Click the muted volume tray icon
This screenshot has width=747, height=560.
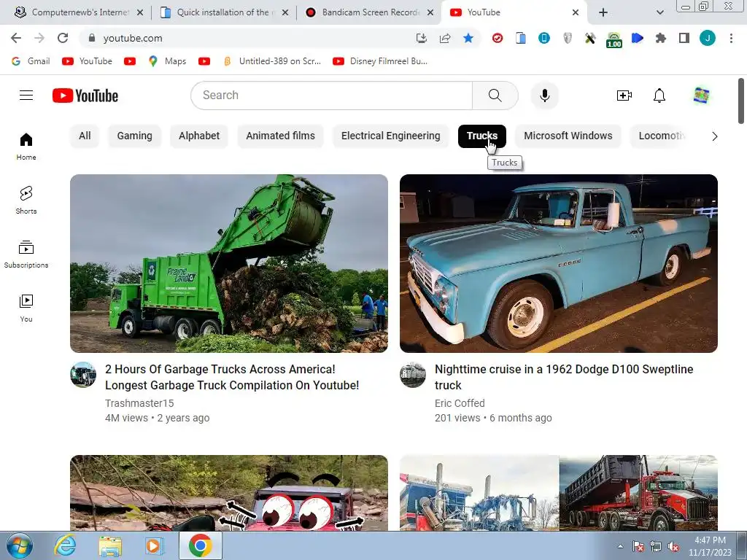click(673, 547)
